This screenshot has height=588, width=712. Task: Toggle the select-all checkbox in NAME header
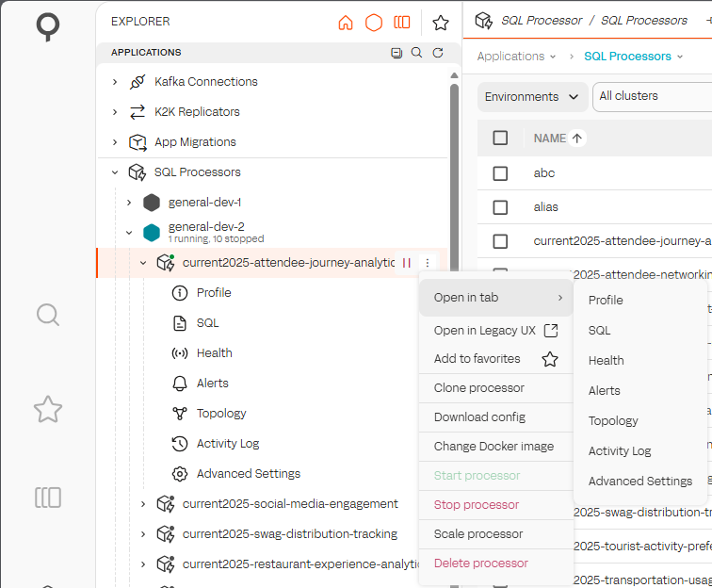(500, 139)
